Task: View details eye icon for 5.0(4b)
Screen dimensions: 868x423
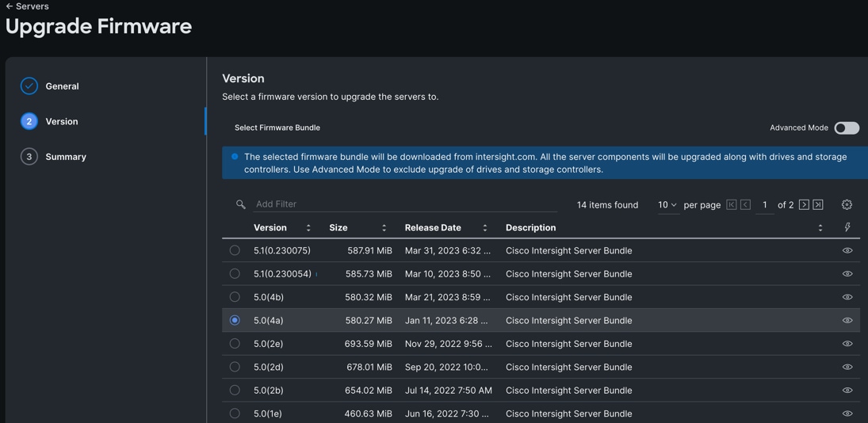Action: [x=847, y=297]
